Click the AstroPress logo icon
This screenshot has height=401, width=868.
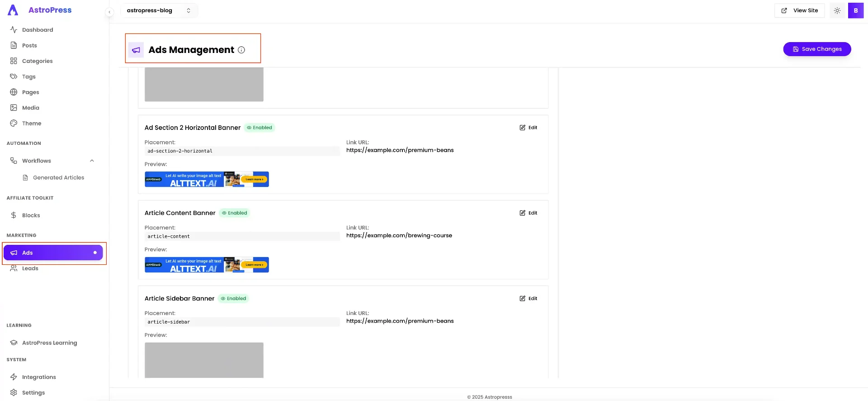pyautogui.click(x=13, y=10)
